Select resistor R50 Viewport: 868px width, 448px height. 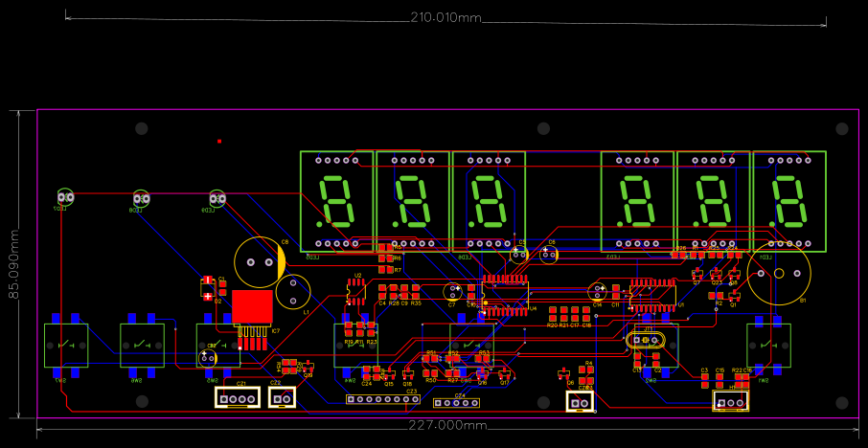point(430,372)
